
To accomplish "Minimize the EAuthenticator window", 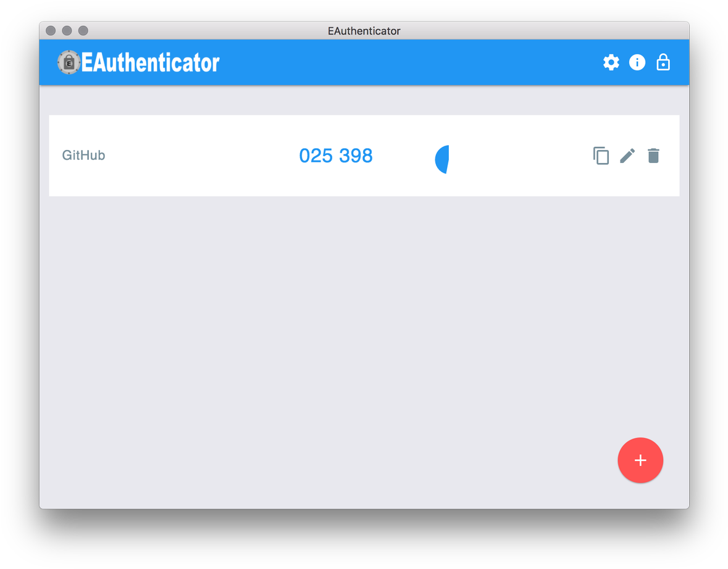I will point(67,31).
